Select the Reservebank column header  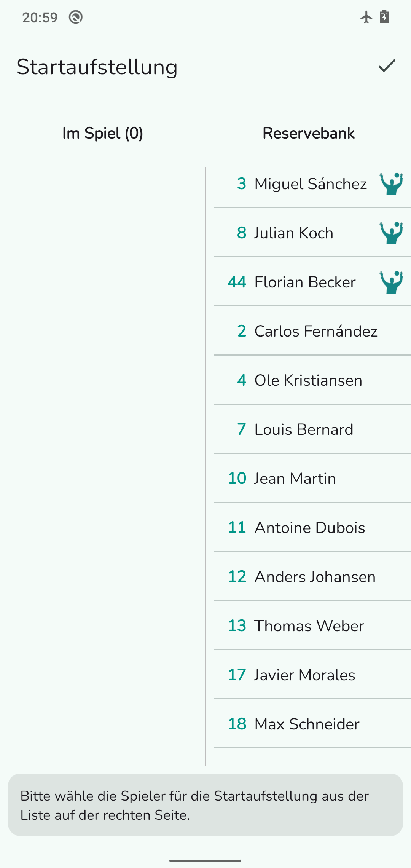[308, 133]
